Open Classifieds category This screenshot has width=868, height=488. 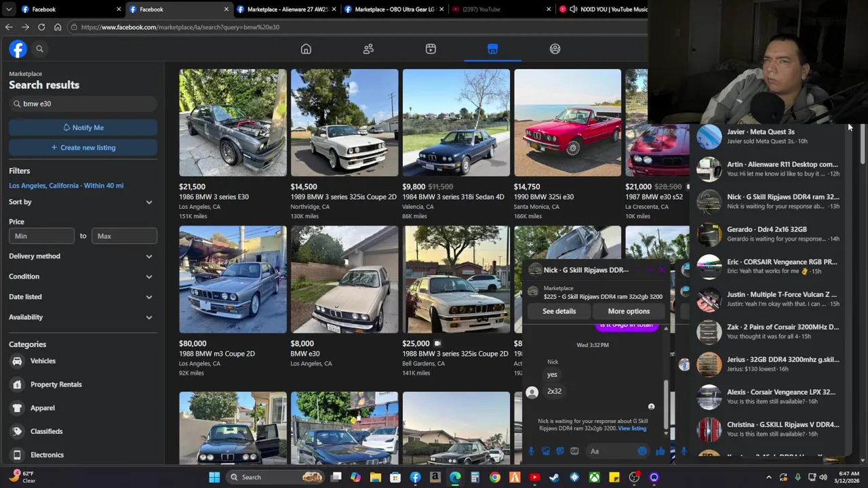click(x=83, y=431)
